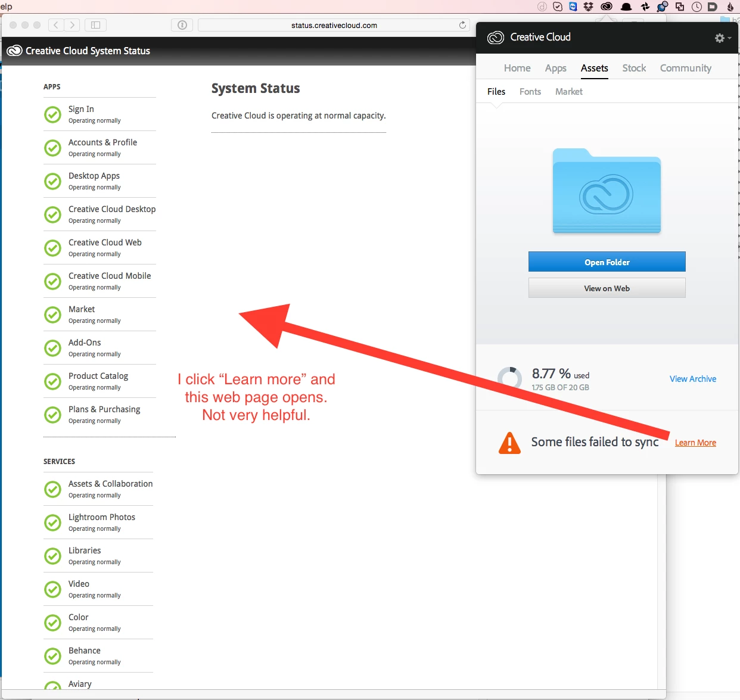Click the Product Catalog entry

click(x=100, y=381)
